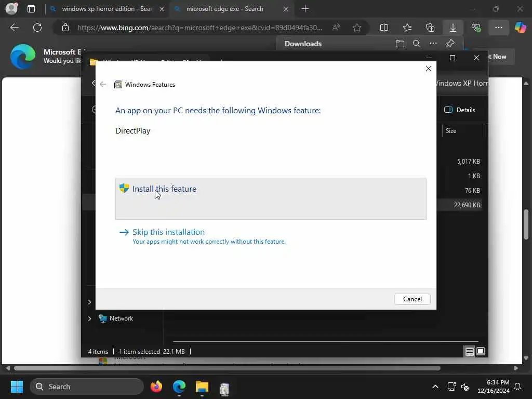The image size is (532, 399).
Task: Open Edge tab actions menu icon
Action: [x=31, y=9]
